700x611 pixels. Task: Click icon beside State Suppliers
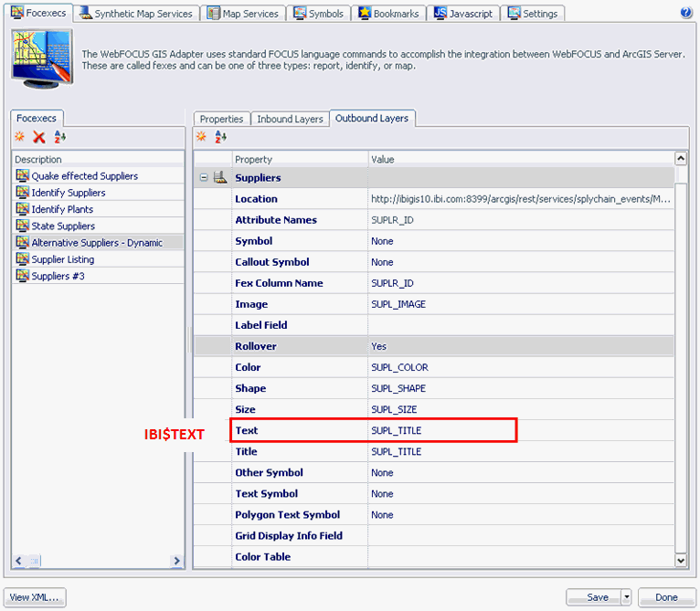tap(22, 226)
